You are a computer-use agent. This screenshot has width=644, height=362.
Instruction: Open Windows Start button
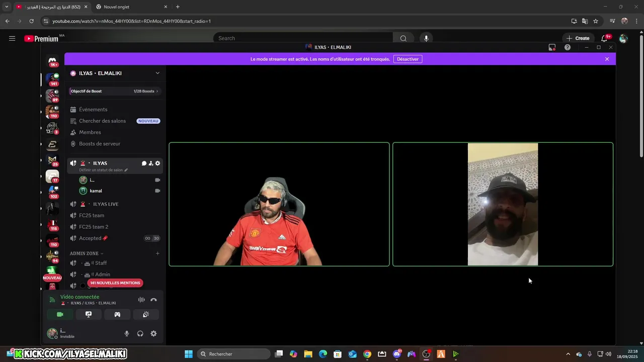tap(189, 354)
